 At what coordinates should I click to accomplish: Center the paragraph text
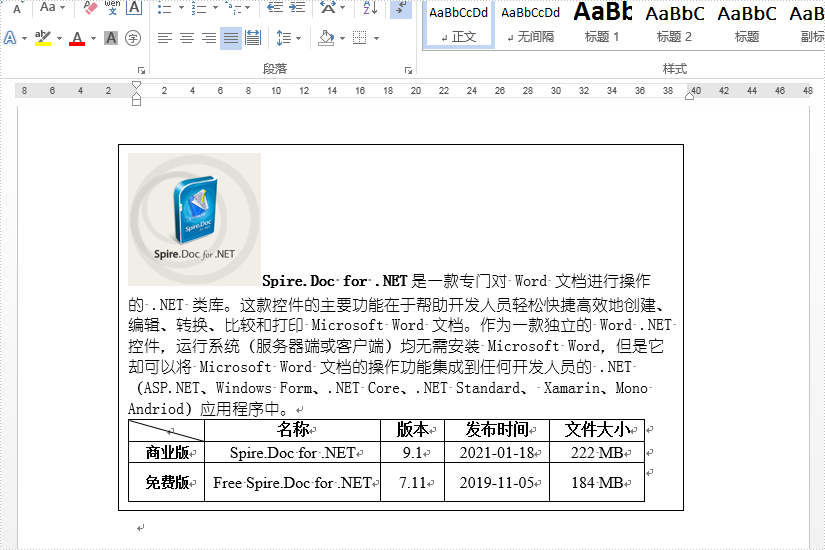point(187,38)
